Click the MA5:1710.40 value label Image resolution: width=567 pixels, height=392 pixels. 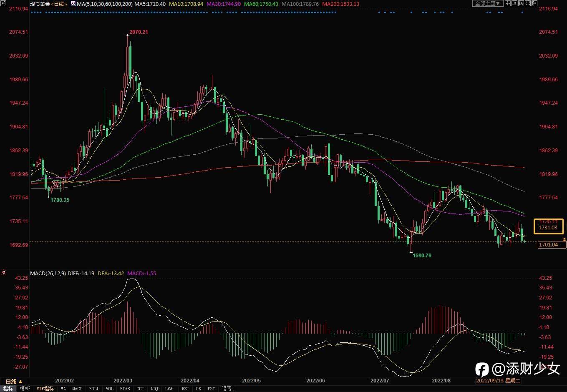(x=150, y=4)
